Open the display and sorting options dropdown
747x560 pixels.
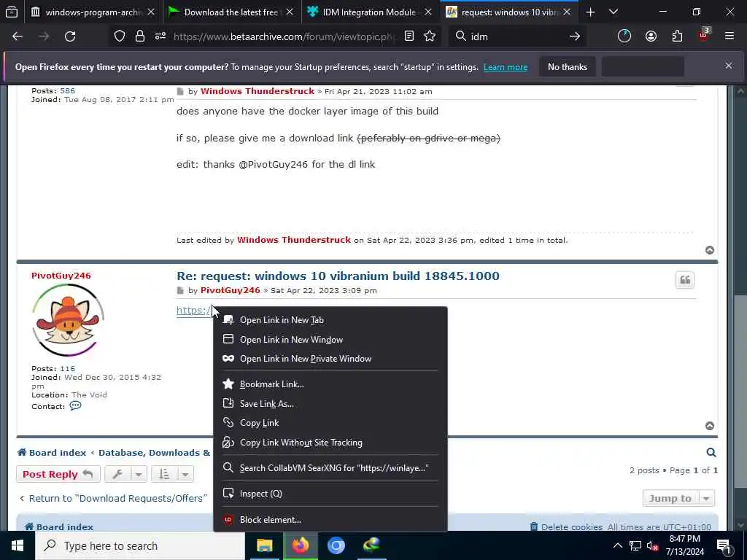click(x=172, y=474)
